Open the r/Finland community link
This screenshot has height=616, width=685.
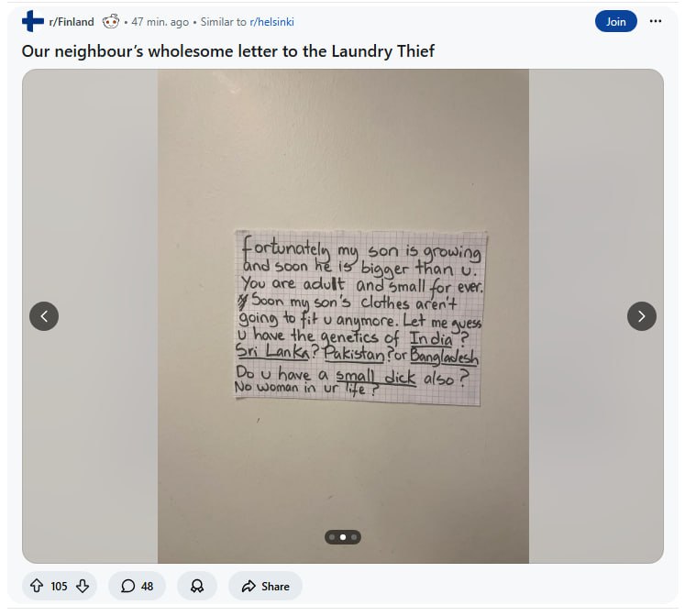pyautogui.click(x=72, y=22)
